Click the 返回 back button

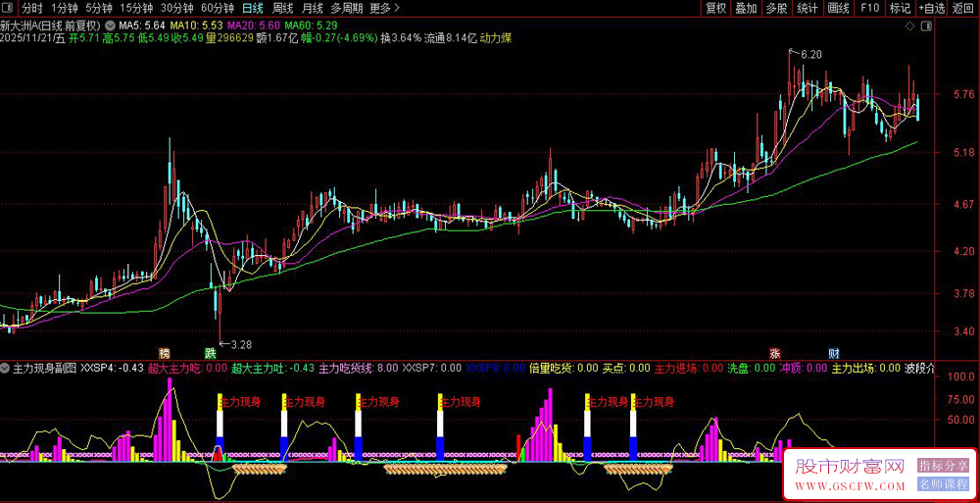(x=964, y=9)
